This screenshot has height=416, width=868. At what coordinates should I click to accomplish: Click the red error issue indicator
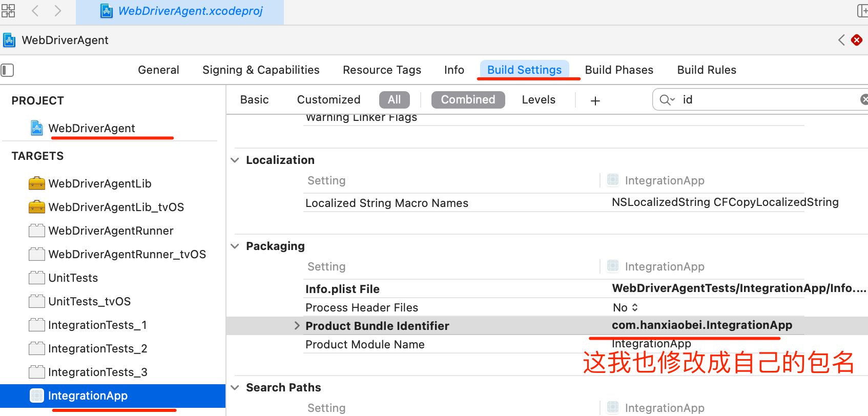[x=856, y=40]
